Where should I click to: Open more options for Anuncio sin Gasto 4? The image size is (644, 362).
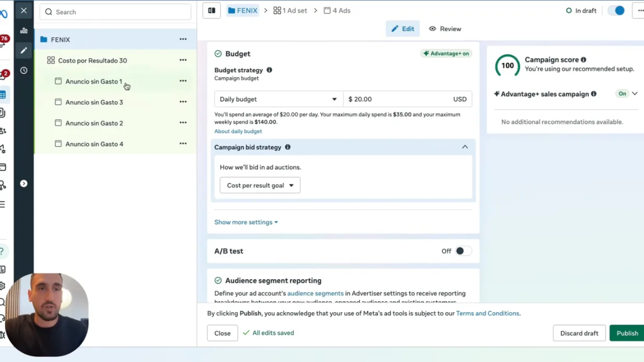click(183, 144)
